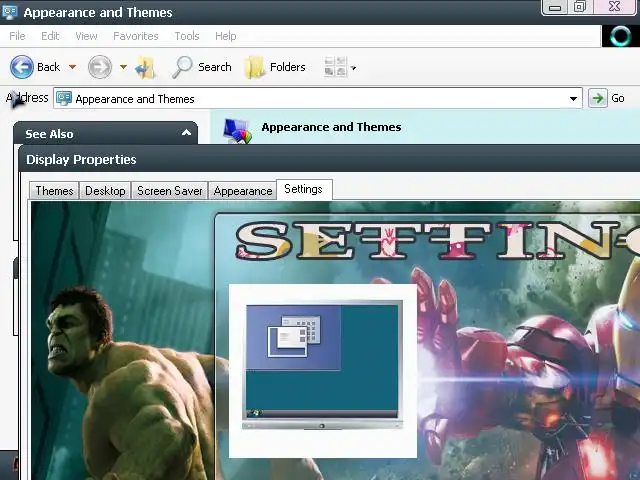The height and width of the screenshot is (480, 640).
Task: Click the Forward arrow icon
Action: click(100, 67)
